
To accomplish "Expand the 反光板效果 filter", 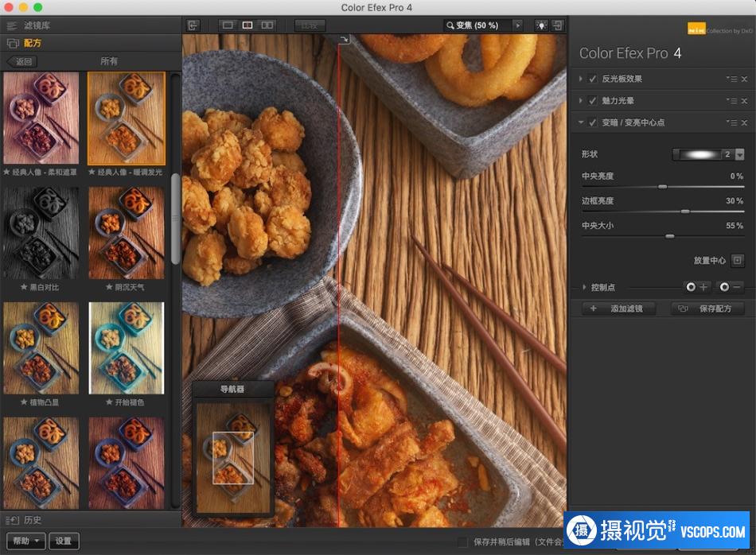I will [x=580, y=79].
